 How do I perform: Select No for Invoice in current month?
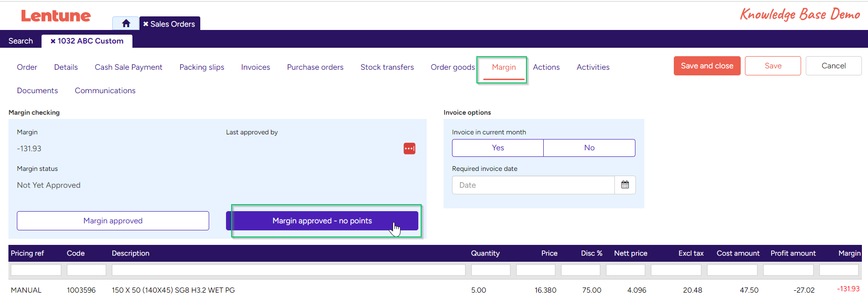click(589, 148)
